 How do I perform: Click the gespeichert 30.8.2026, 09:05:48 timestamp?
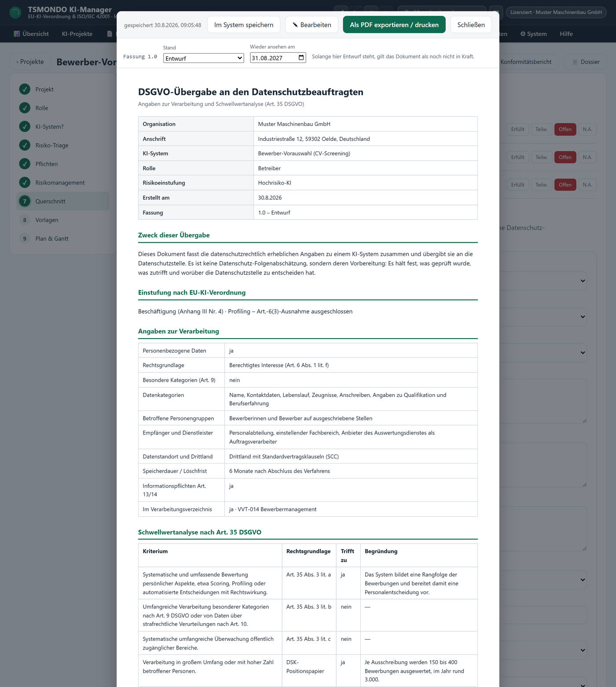tap(162, 25)
